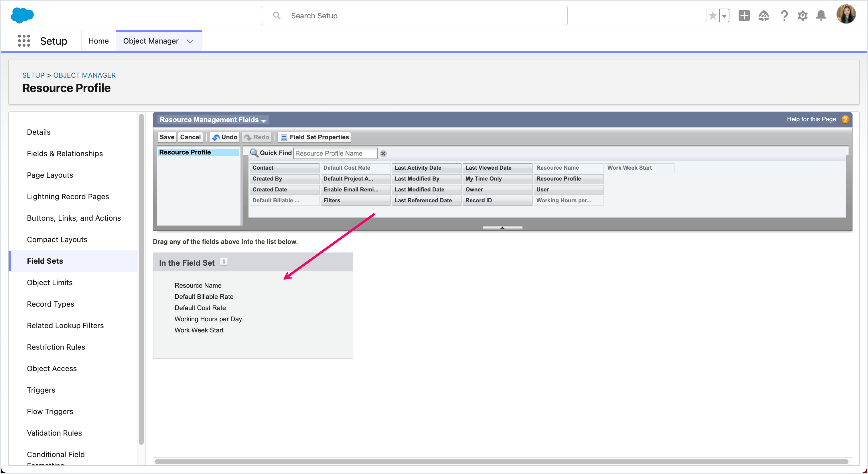Select Resource Profile in the palette list
Viewport: 868px width, 474px height.
point(198,152)
